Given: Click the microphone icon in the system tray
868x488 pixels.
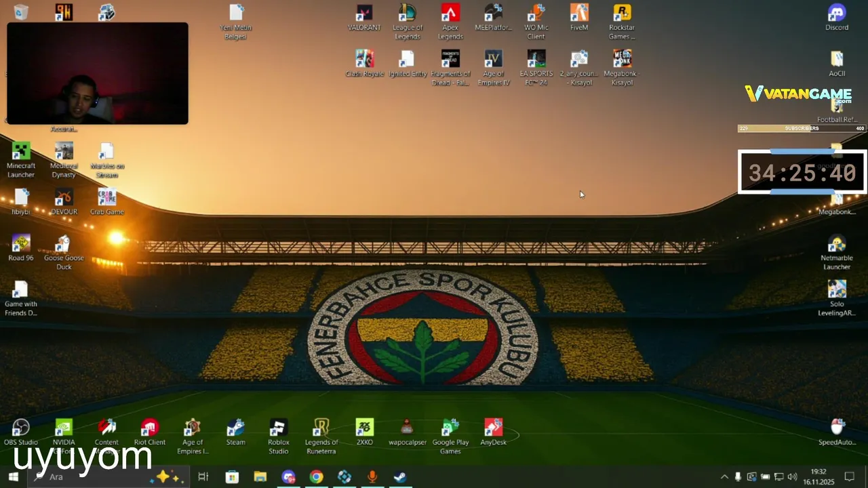Looking at the screenshot, I should point(738,476).
